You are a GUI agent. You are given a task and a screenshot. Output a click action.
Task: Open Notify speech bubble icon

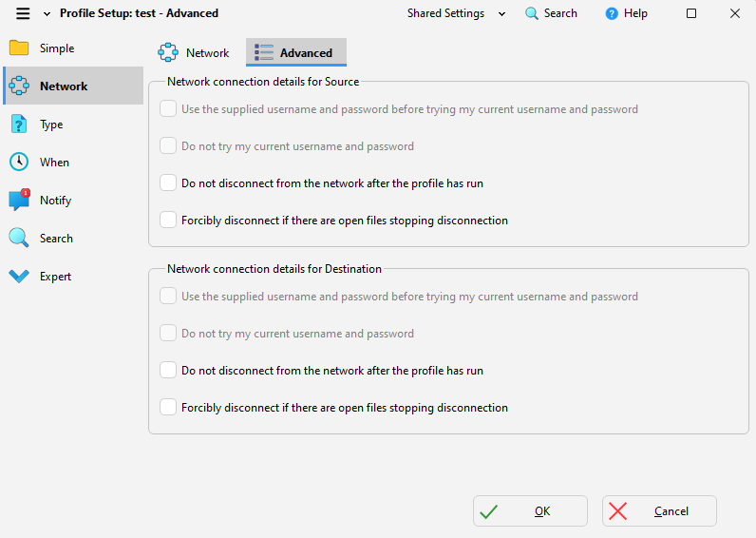[x=19, y=201]
